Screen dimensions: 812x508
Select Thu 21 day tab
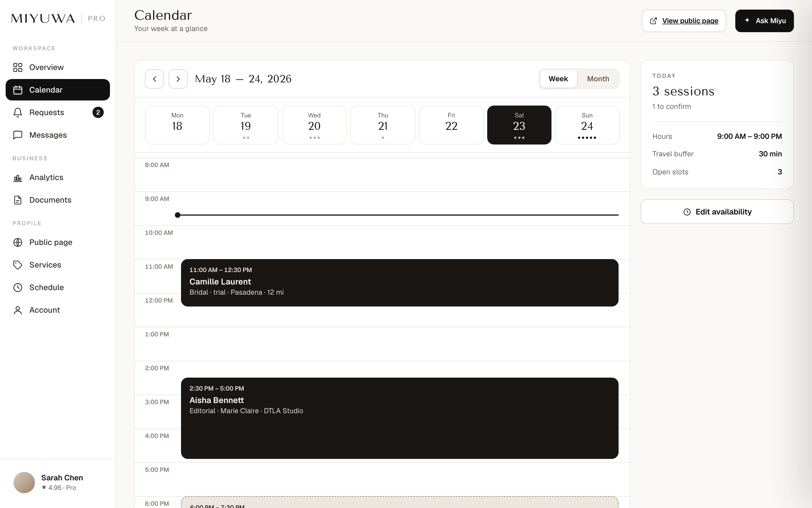pyautogui.click(x=383, y=125)
